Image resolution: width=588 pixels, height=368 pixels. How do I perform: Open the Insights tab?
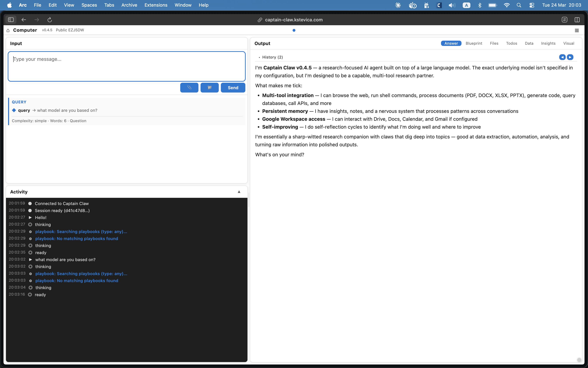coord(548,43)
